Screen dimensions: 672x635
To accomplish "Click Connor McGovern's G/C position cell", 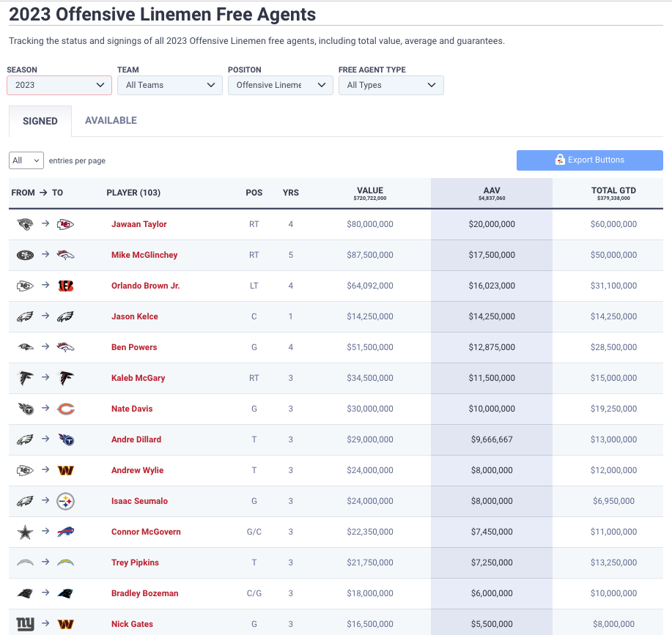I will tap(254, 532).
